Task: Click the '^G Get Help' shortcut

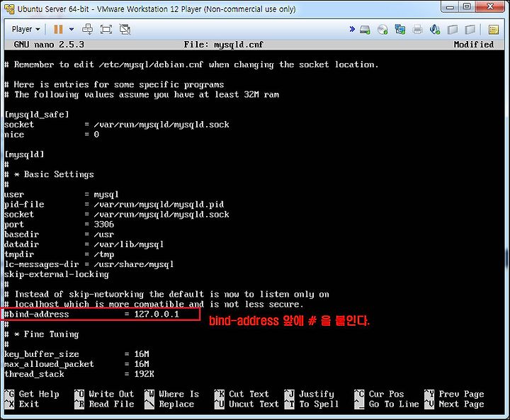Action: click(x=32, y=394)
